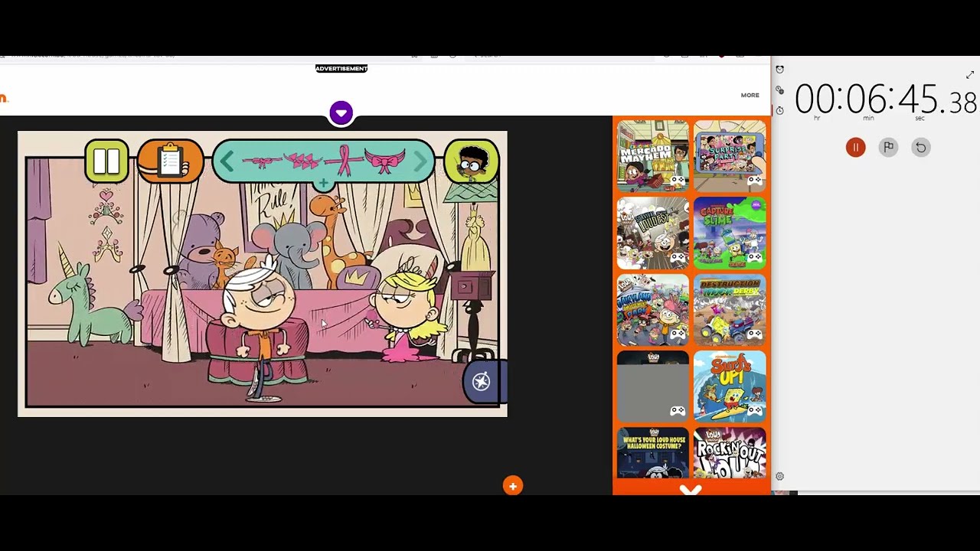Click the stopwatch time display
Image resolution: width=980 pixels, height=551 pixels.
coord(885,100)
